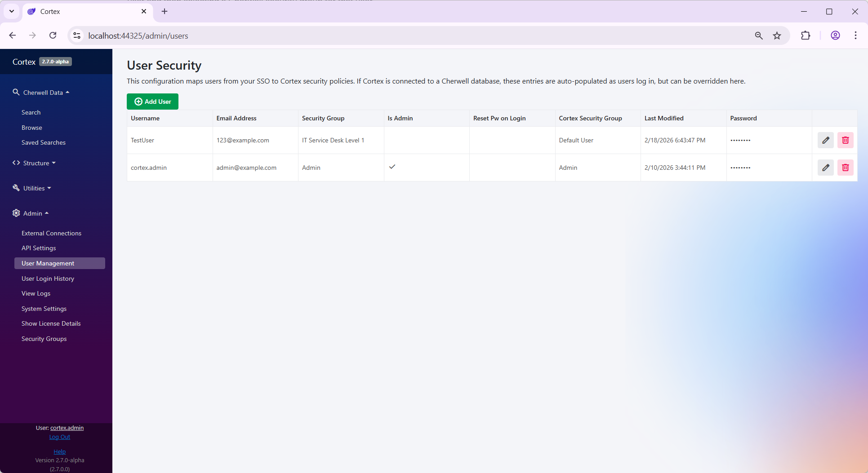868x473 pixels.
Task: Collapse the Cherwell Data section chevron
Action: [68, 92]
